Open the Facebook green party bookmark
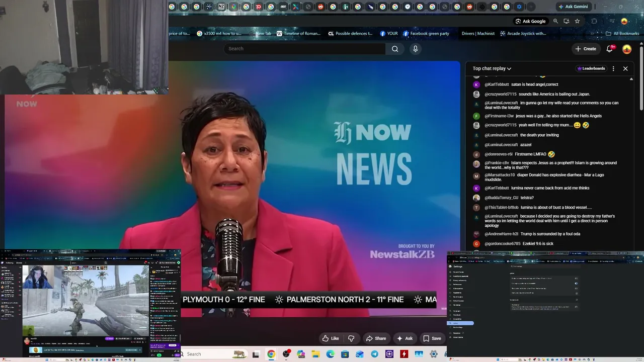The height and width of the screenshot is (362, 644). 426,34
